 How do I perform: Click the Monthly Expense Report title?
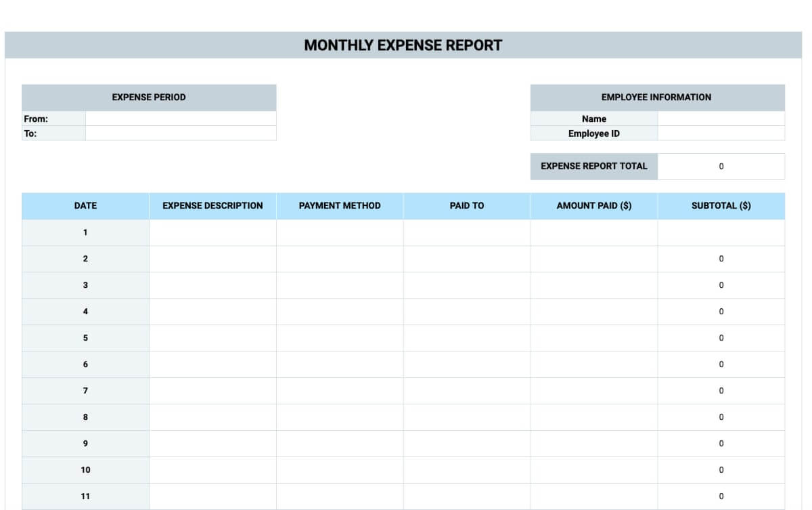(x=403, y=45)
